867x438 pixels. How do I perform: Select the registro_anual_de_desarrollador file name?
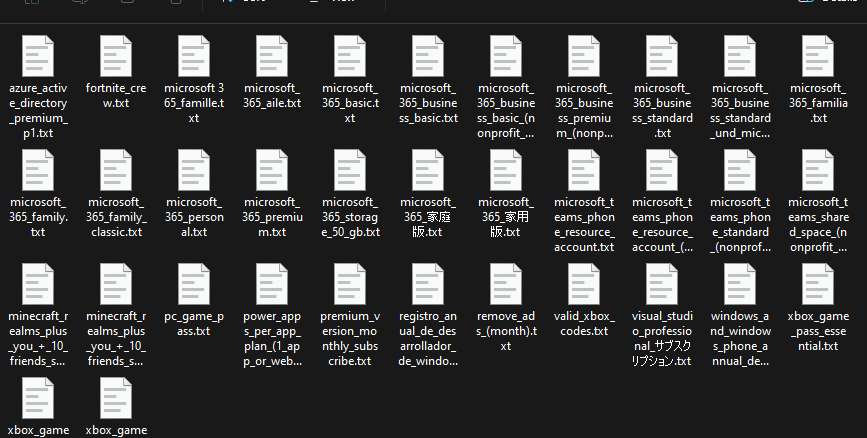(428, 338)
